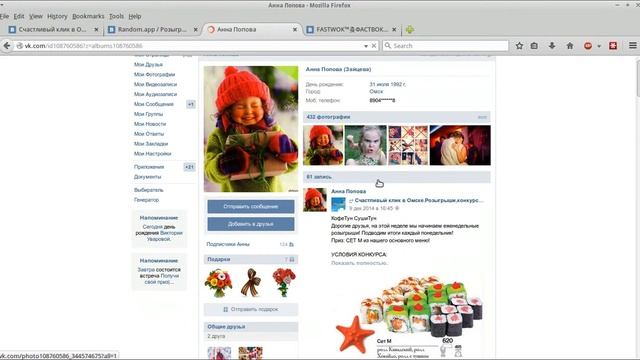This screenshot has width=640, height=360.
Task: Click the browser Back arrow button
Action: [7, 46]
